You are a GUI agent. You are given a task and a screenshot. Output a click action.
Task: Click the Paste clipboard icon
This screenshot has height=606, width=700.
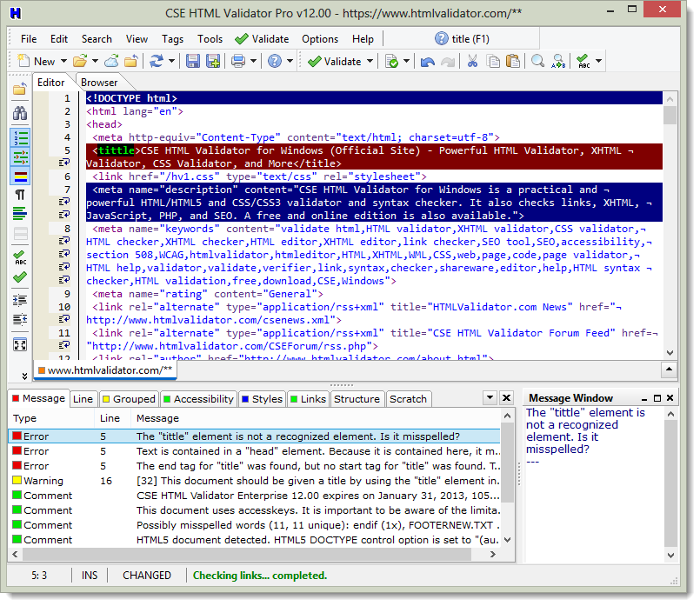tap(512, 61)
